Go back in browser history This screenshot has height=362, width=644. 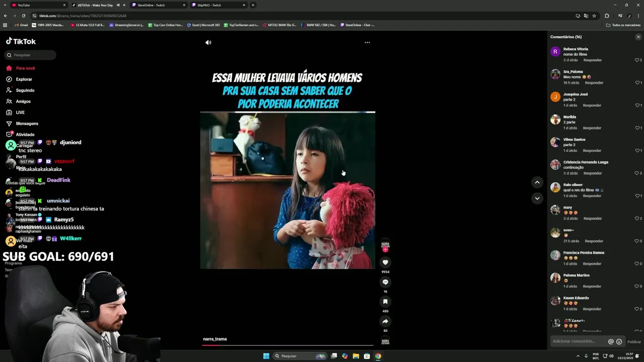coord(6,16)
